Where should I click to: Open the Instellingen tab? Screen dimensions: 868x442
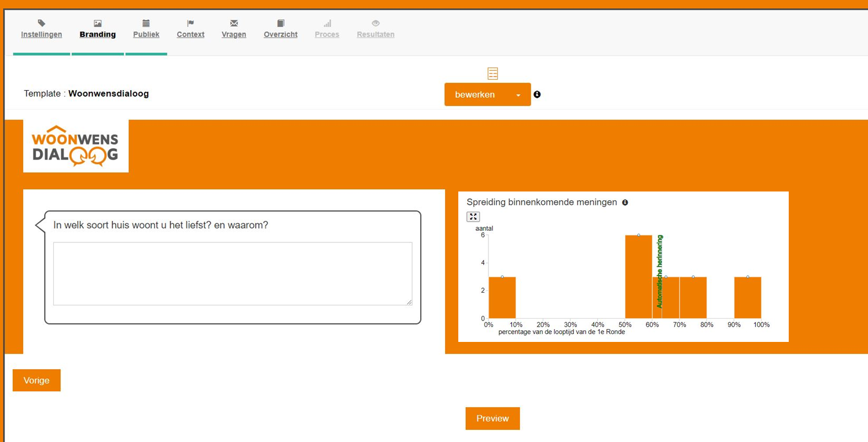(x=42, y=34)
